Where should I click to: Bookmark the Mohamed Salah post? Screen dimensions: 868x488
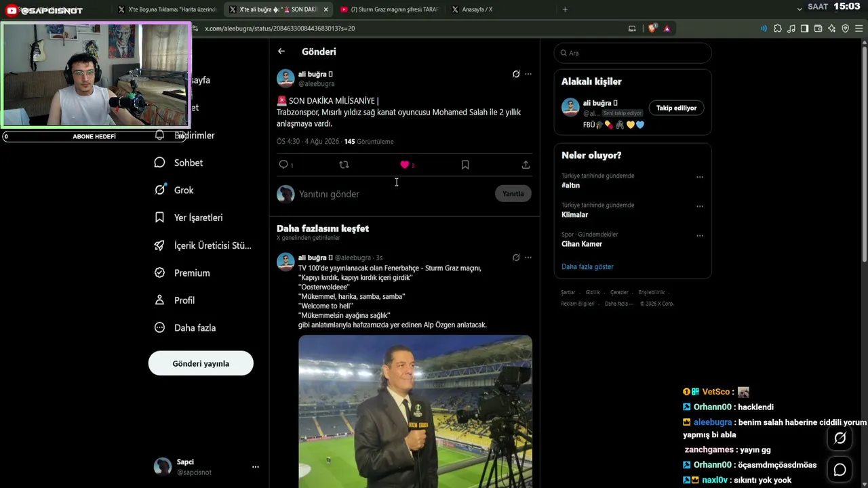click(x=465, y=165)
